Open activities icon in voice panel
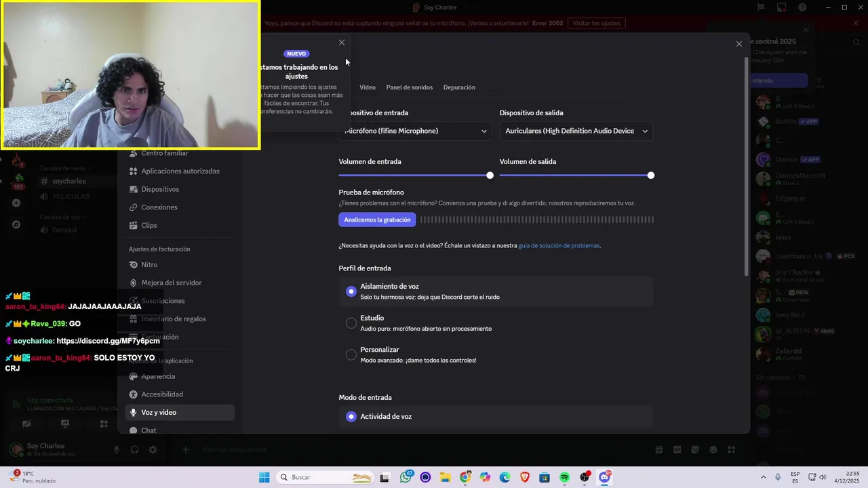Viewport: 868px width, 488px height. [x=104, y=424]
